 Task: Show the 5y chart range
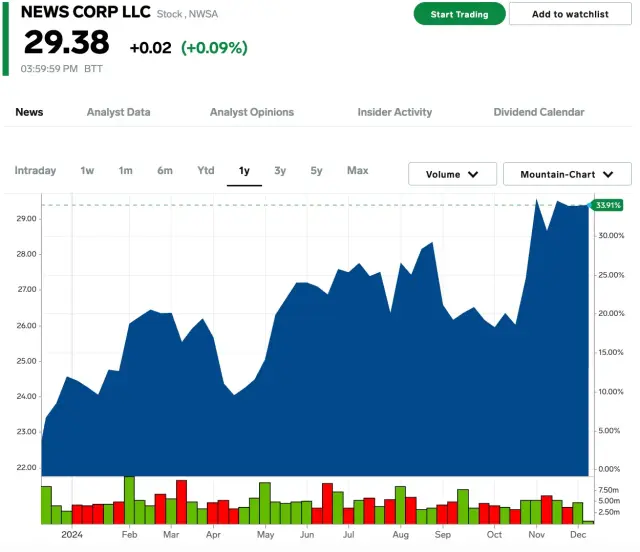click(316, 171)
